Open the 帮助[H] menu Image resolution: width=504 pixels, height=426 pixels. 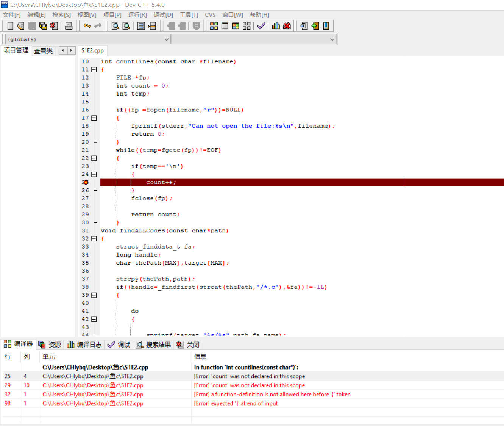[259, 15]
